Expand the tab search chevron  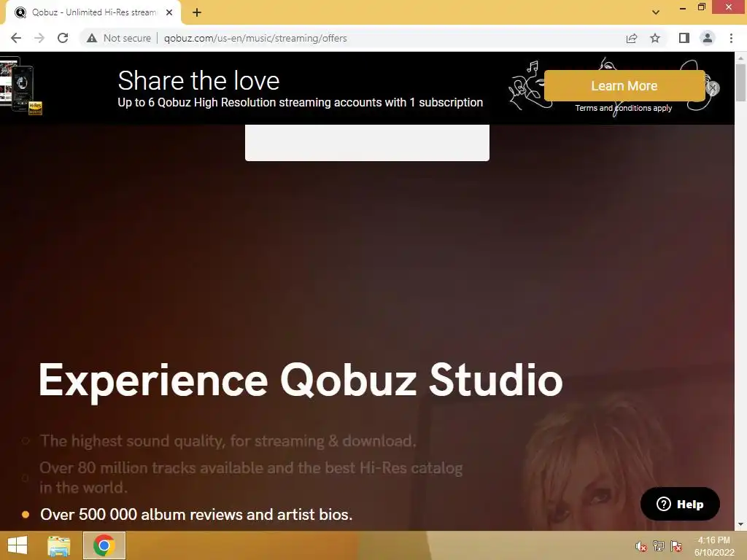(x=656, y=12)
